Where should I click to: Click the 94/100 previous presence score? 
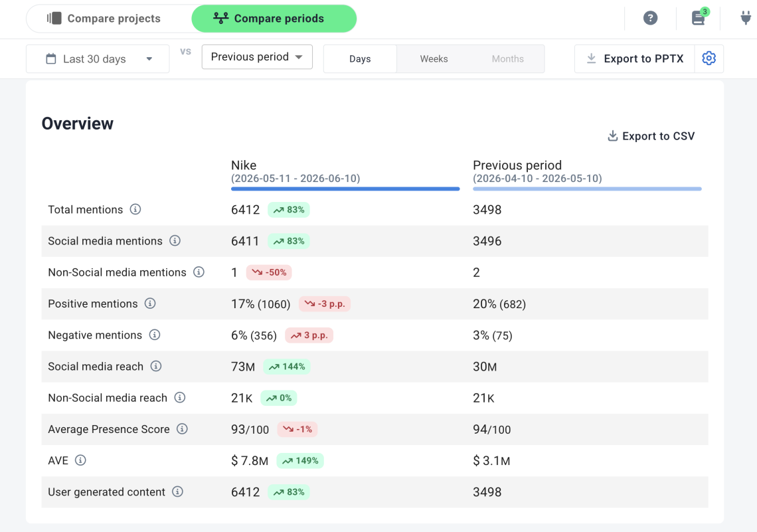(x=492, y=430)
